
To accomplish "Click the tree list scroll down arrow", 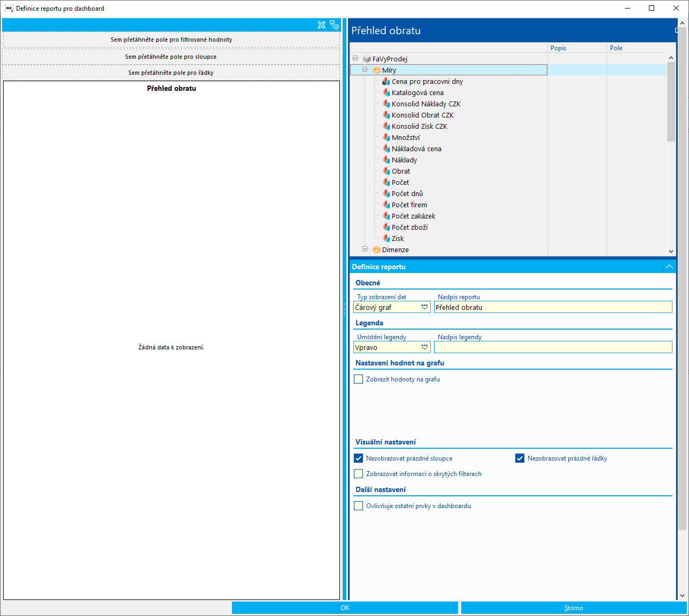I will [x=671, y=251].
